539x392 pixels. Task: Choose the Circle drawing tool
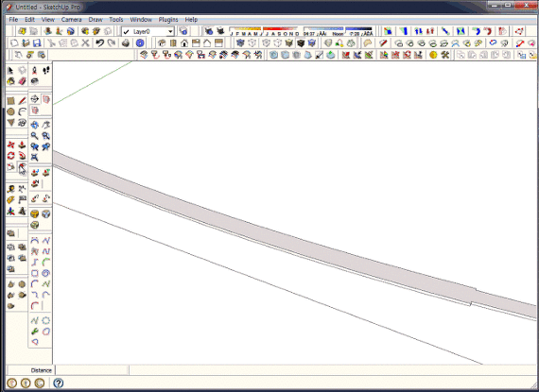pyautogui.click(x=11, y=111)
